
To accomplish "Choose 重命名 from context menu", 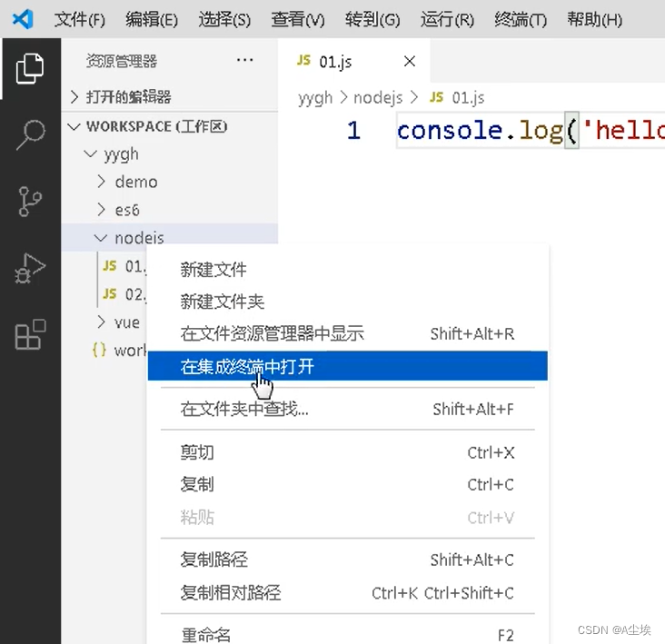I will coord(348,635).
